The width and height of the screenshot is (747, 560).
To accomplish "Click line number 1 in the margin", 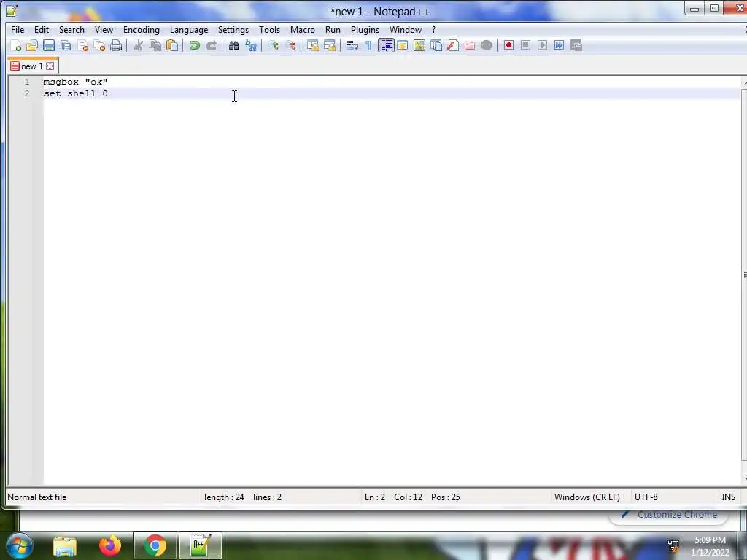I will pos(27,82).
